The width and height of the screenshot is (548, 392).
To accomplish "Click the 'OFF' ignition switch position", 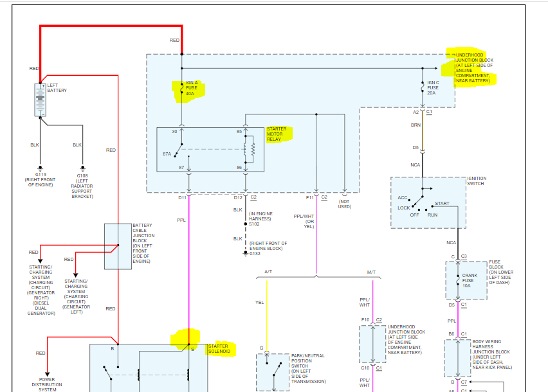I will tap(414, 215).
